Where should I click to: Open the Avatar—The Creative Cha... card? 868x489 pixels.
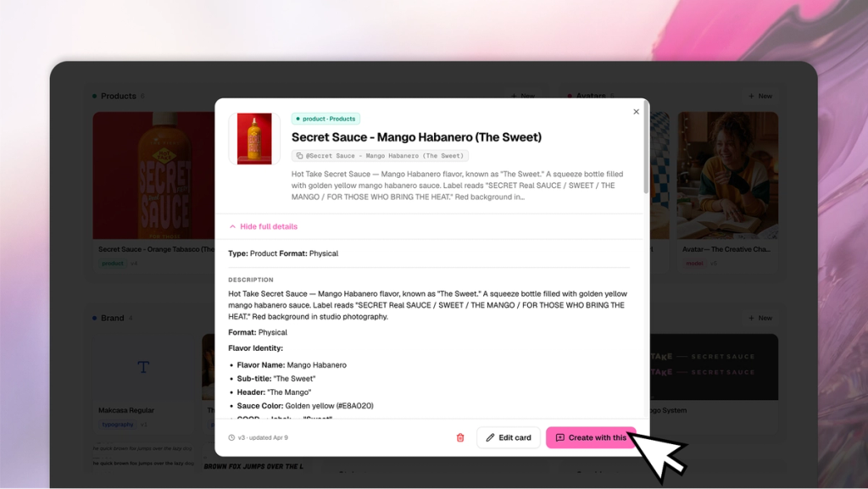pos(727,191)
